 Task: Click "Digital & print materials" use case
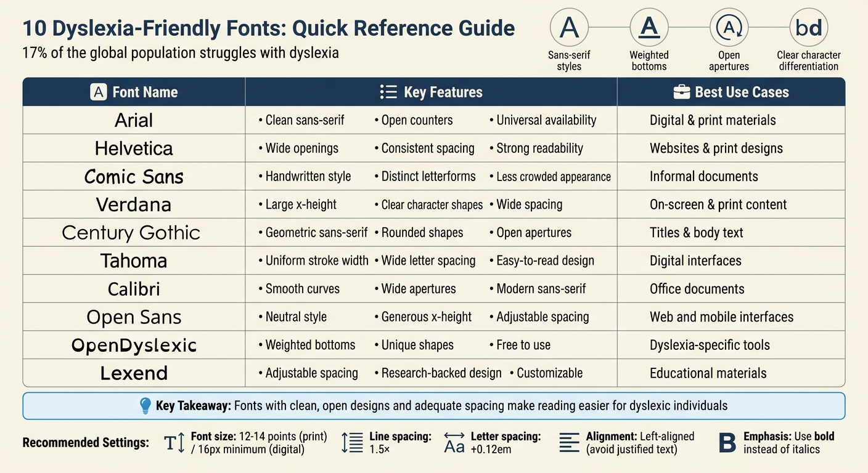coord(713,120)
